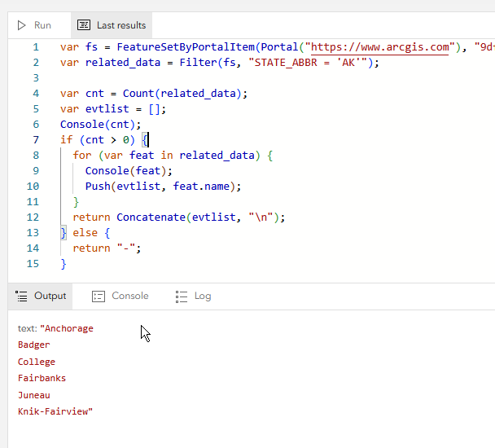Click the Run play icon

click(x=21, y=25)
